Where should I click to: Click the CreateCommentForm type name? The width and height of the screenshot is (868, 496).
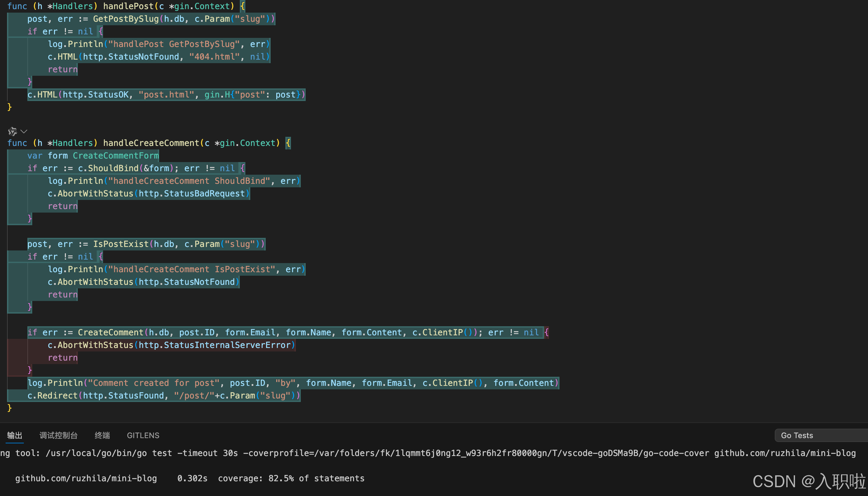pyautogui.click(x=116, y=156)
